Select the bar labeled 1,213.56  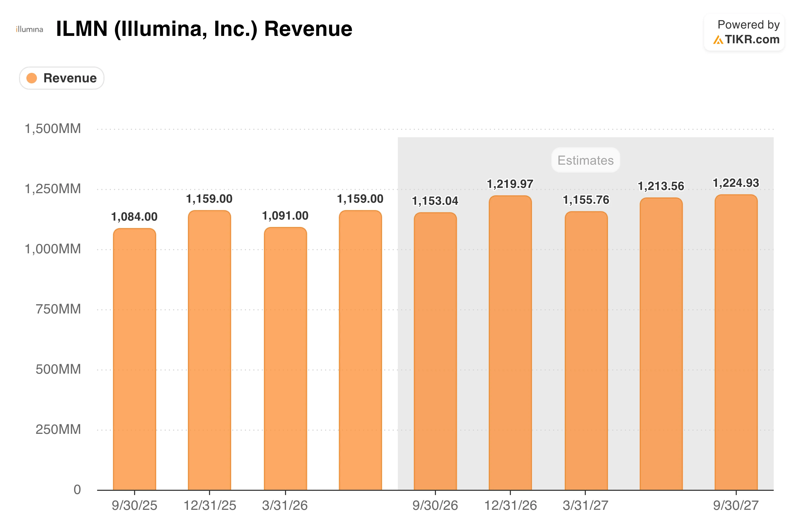coord(661,344)
